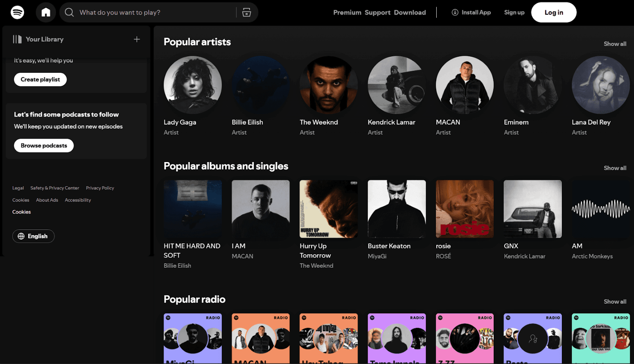Screen dimensions: 634x364
Task: Open the AM album cover by Arctic Monkeys
Action: tap(601, 209)
